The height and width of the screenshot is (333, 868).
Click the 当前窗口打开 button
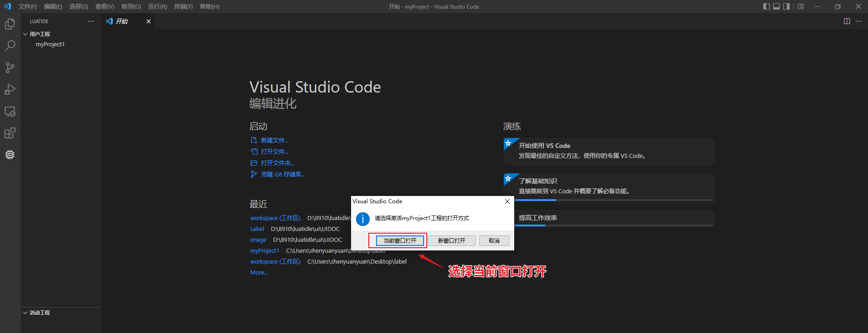(400, 240)
